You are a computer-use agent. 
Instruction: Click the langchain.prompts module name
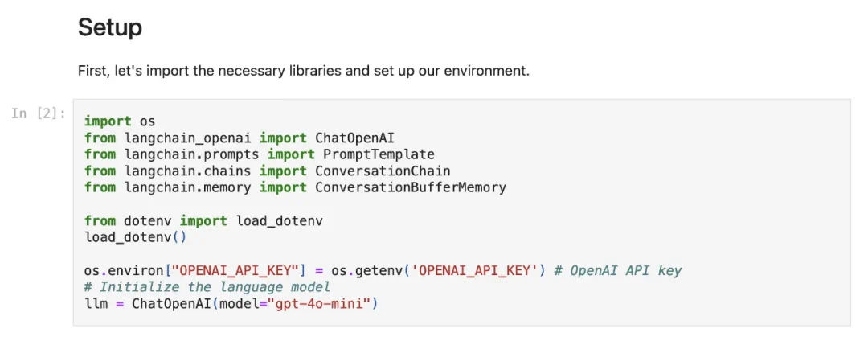click(x=191, y=154)
